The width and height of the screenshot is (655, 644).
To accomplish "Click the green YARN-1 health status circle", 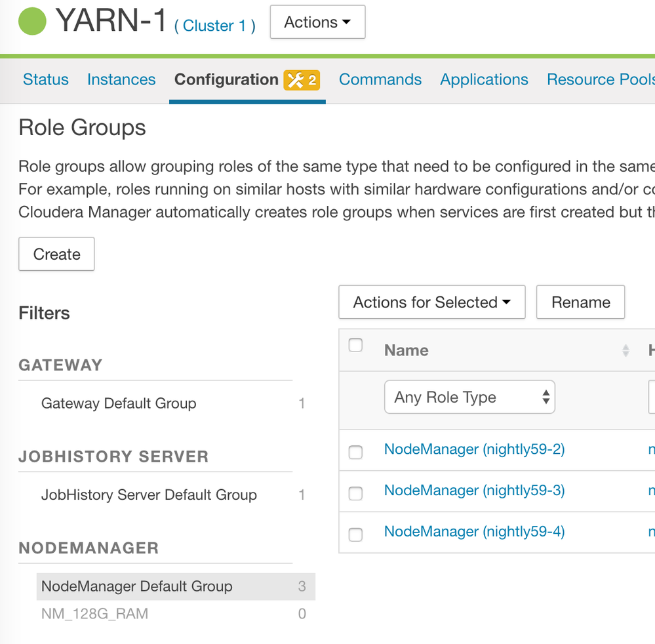I will (32, 22).
